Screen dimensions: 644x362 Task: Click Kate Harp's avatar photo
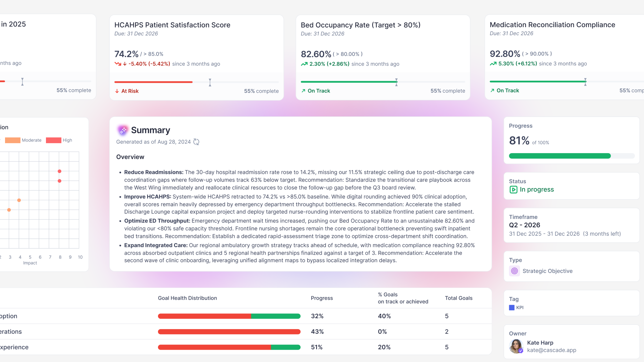(516, 346)
